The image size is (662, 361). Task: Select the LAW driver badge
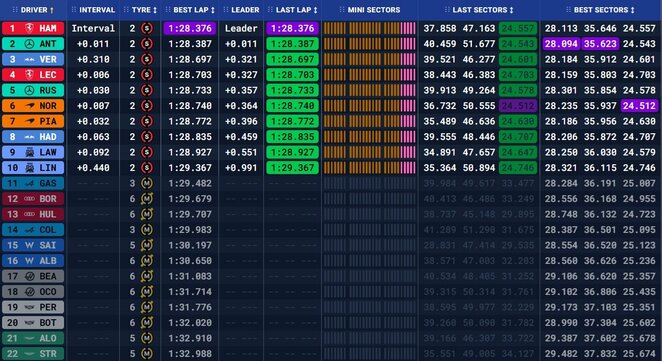click(x=33, y=152)
